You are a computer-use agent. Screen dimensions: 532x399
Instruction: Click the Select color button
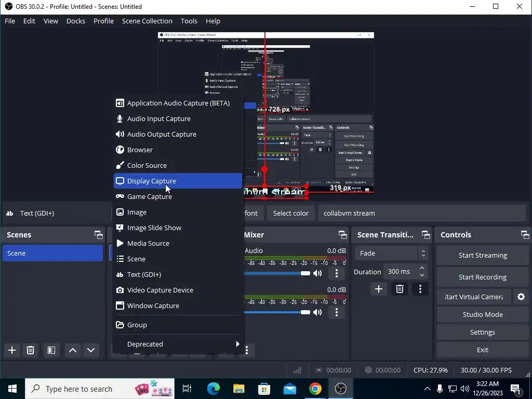tap(291, 214)
